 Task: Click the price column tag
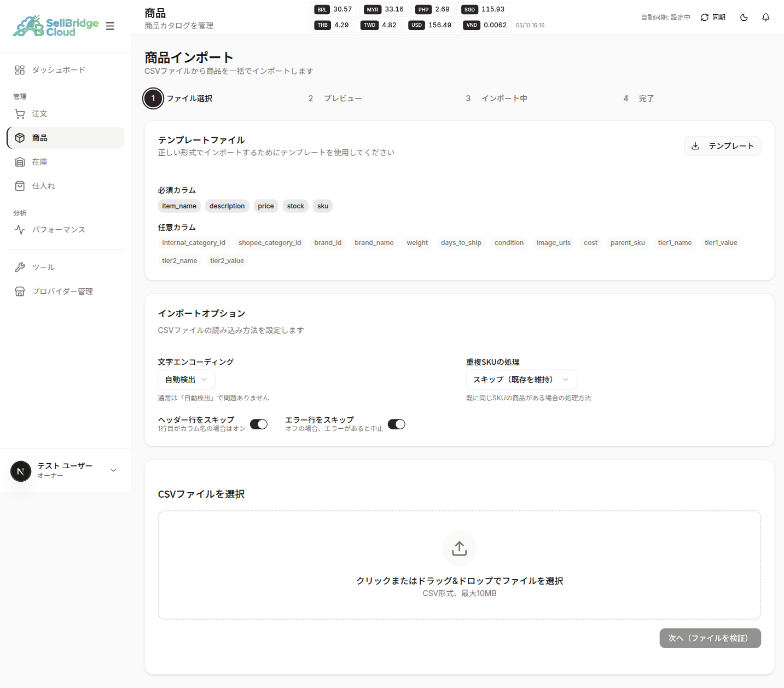point(266,206)
